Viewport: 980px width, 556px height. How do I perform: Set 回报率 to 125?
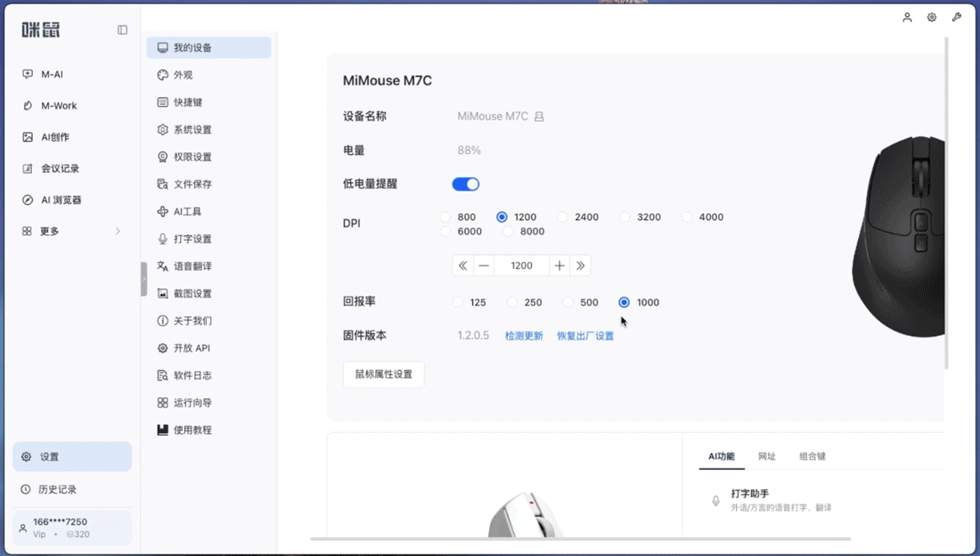click(x=458, y=302)
